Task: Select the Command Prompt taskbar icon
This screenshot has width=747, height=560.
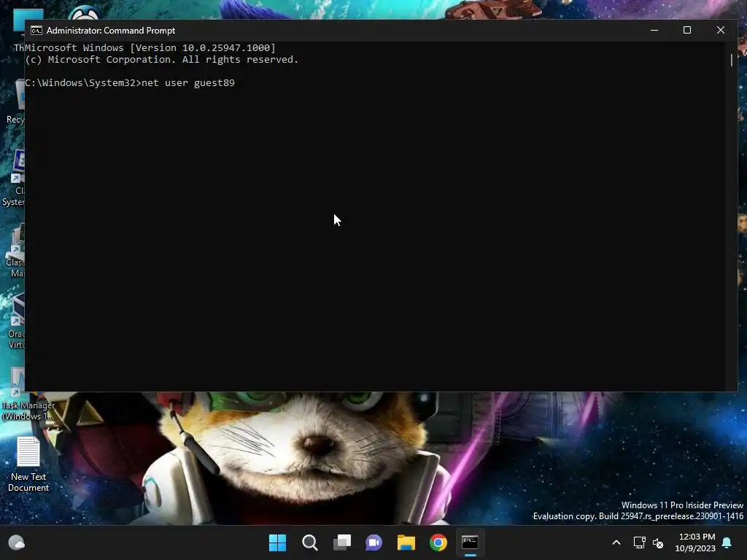Action: click(471, 542)
